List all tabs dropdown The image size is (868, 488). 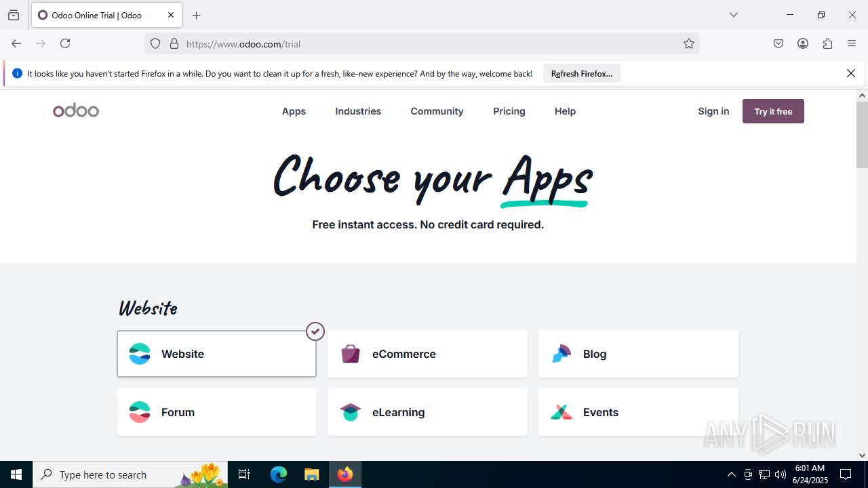tap(734, 15)
